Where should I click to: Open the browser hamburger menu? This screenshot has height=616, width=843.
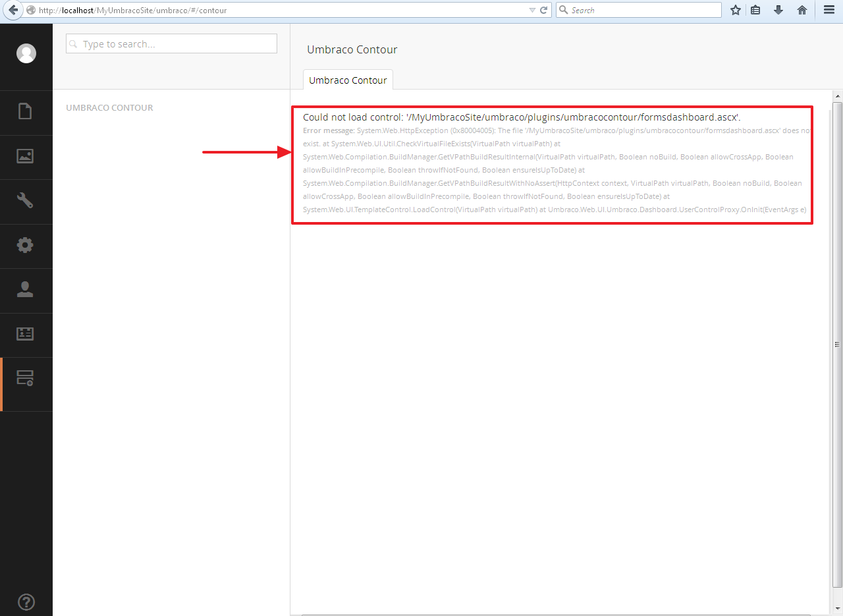[x=829, y=10]
